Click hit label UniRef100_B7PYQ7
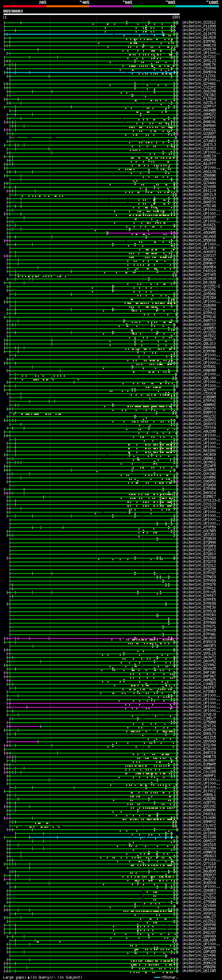 click(199, 573)
